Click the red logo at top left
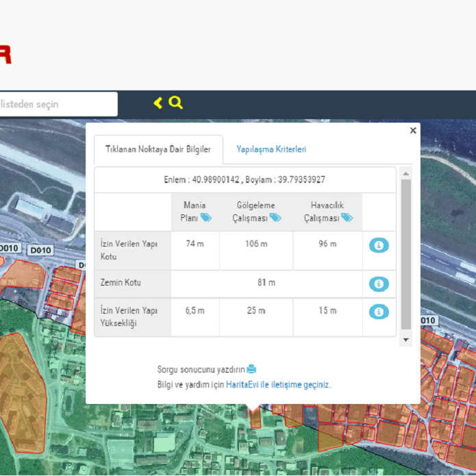 tap(5, 55)
